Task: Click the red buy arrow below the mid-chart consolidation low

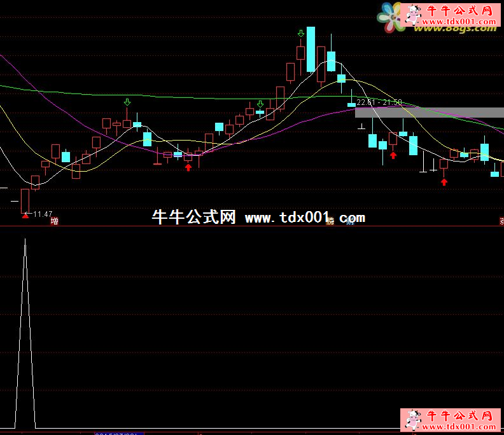Action: click(x=188, y=167)
